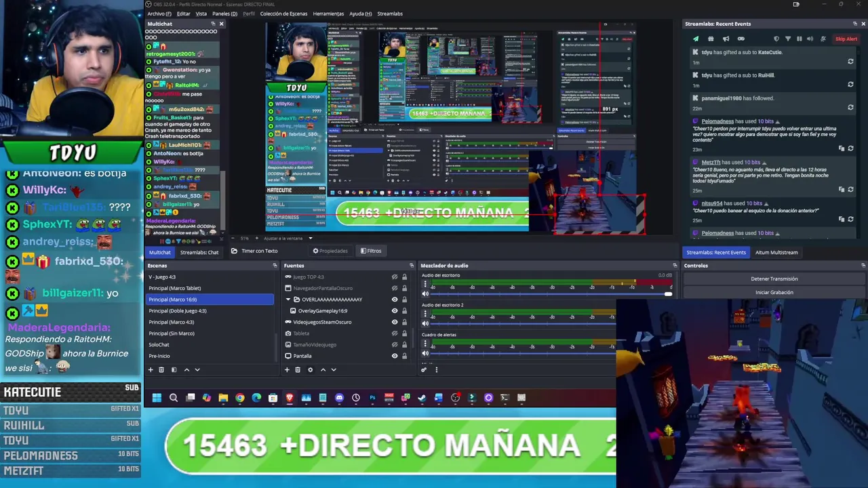This screenshot has width=868, height=488.
Task: Open scene filters icon in Escenas toolbar
Action: 174,369
